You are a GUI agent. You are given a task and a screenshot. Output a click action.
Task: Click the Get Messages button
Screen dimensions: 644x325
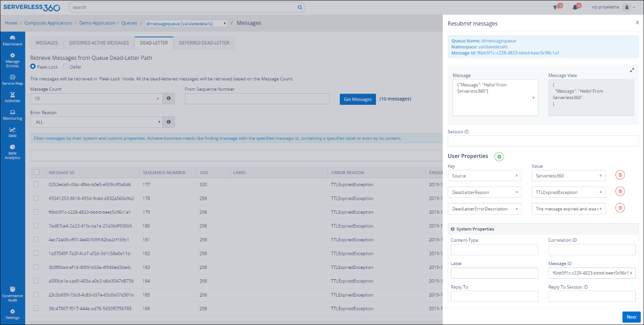pyautogui.click(x=358, y=99)
